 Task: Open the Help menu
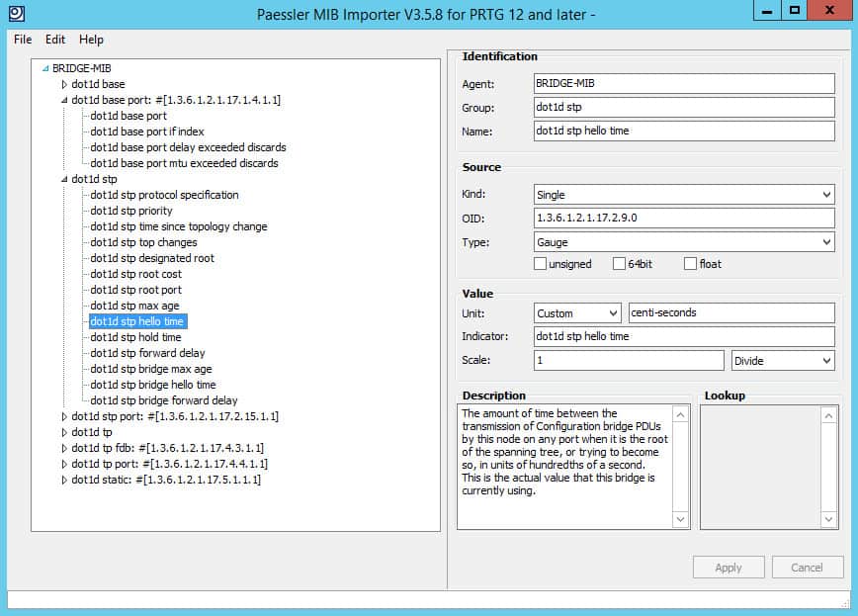(x=91, y=40)
